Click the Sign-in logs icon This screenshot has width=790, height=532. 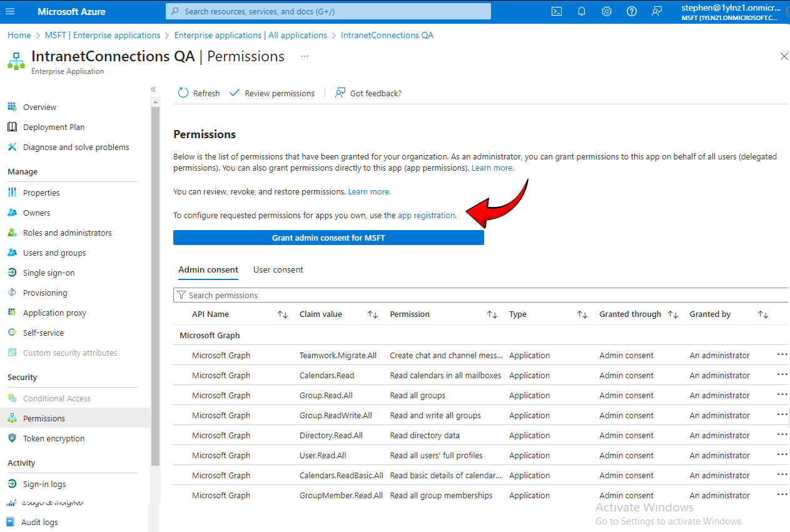[12, 484]
